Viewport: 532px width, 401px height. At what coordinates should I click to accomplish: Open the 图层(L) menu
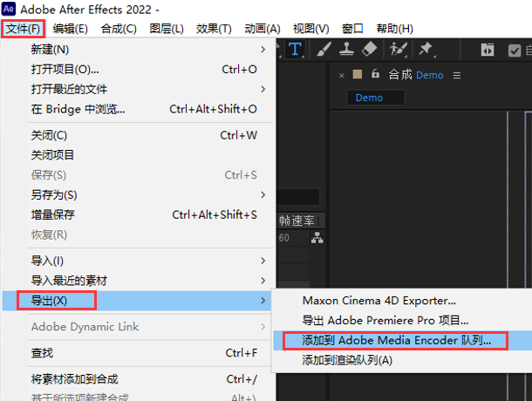tap(167, 29)
